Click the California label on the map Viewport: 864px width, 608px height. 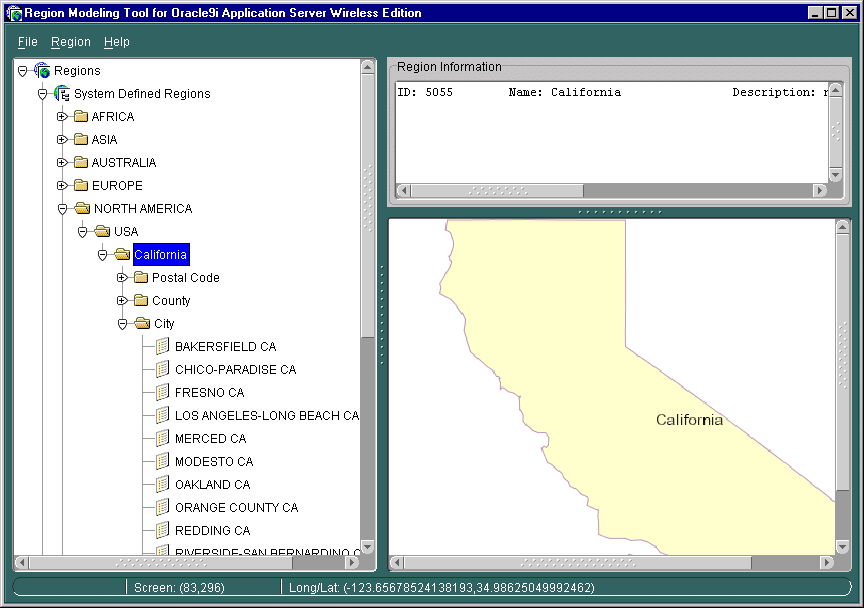[x=689, y=420]
